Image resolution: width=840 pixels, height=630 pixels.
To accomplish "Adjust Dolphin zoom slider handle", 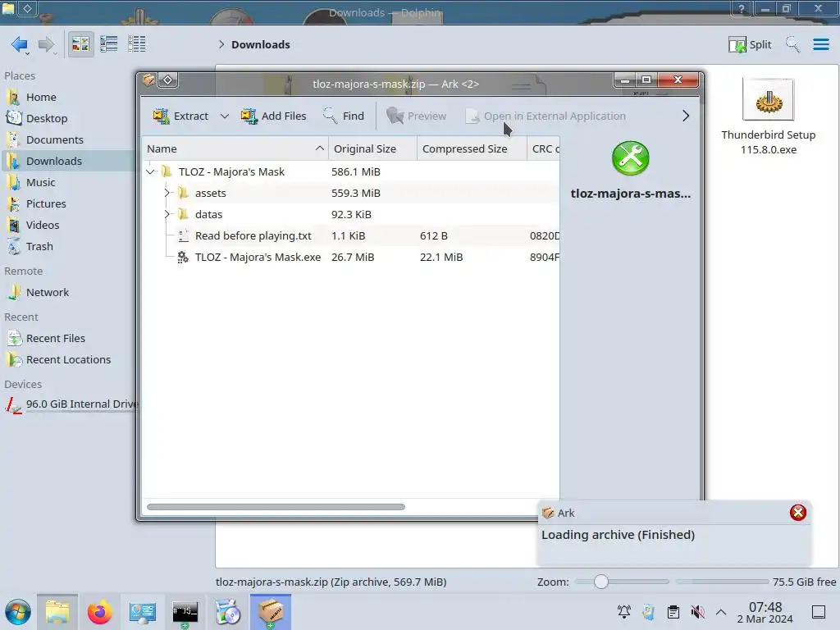I will [x=601, y=582].
